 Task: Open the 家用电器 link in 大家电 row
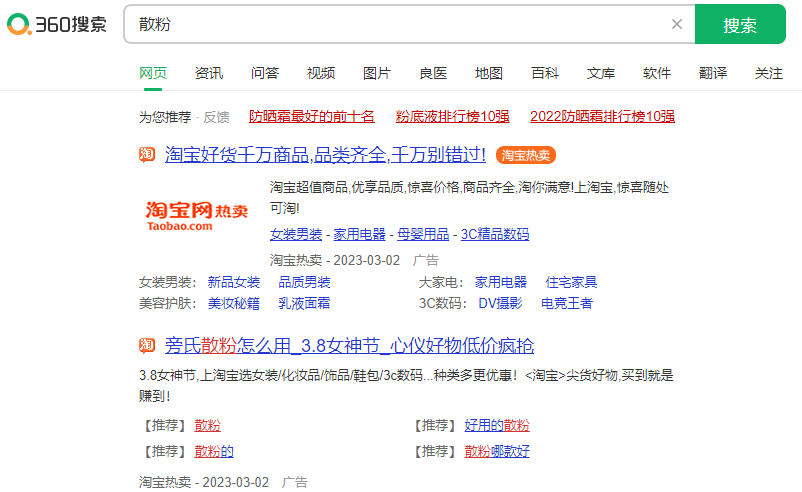point(501,282)
